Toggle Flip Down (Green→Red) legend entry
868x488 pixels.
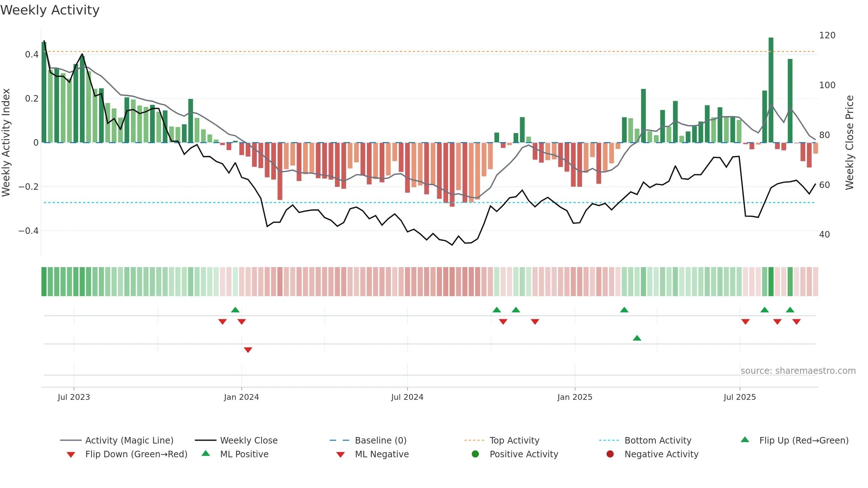click(x=127, y=454)
